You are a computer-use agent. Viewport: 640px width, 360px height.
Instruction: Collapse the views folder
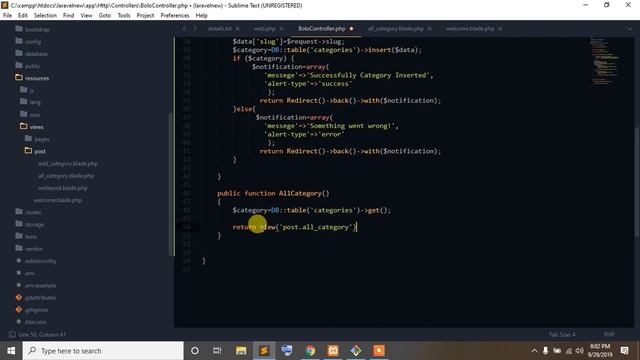[31, 127]
